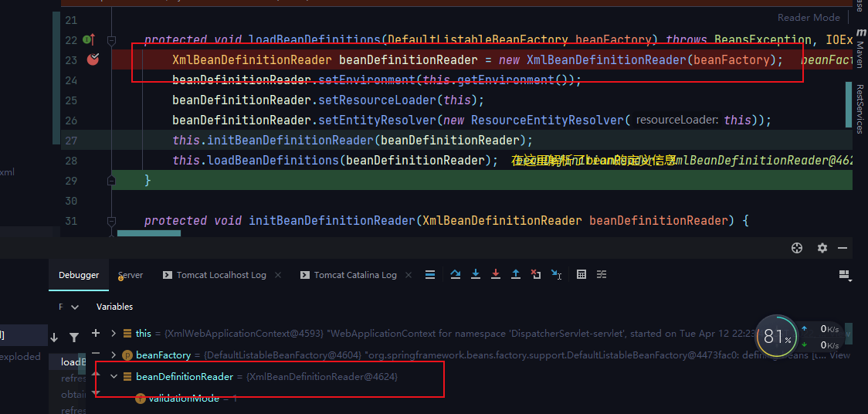Collapse the loadBeanDefinitions method fold on line 22
The image size is (868, 414).
point(111,40)
